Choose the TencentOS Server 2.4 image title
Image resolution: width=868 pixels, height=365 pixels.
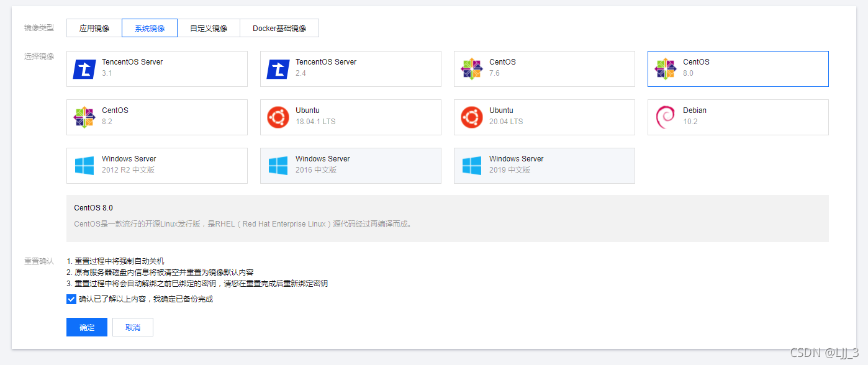point(326,62)
